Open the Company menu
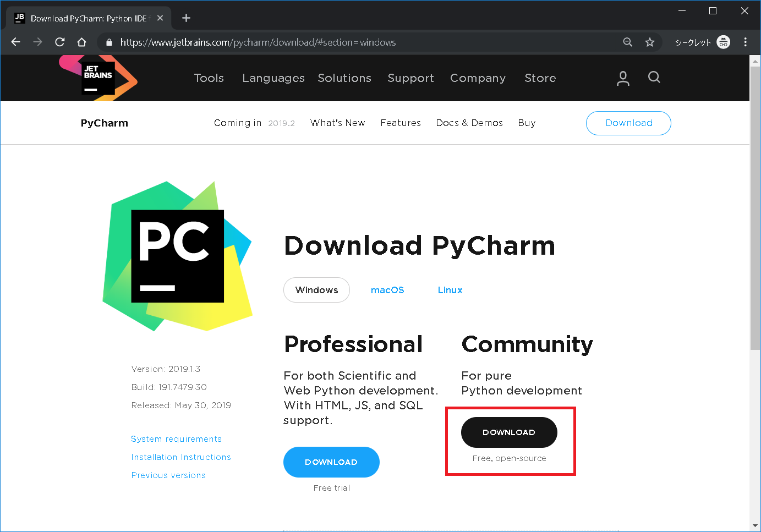Image resolution: width=761 pixels, height=532 pixels. point(478,78)
